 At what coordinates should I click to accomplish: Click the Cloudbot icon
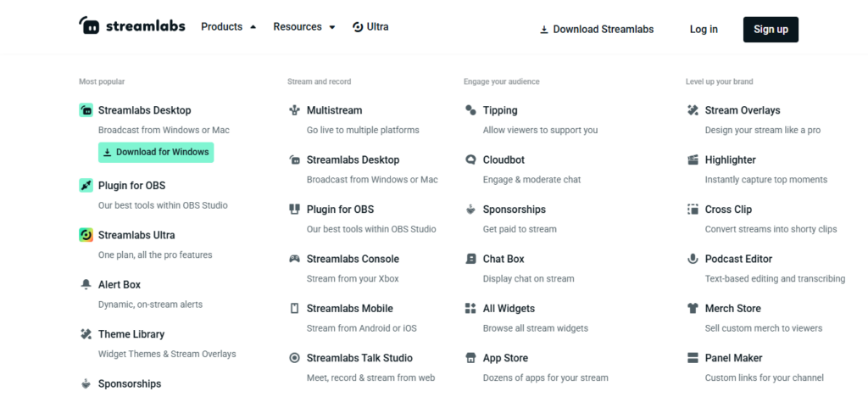(470, 159)
